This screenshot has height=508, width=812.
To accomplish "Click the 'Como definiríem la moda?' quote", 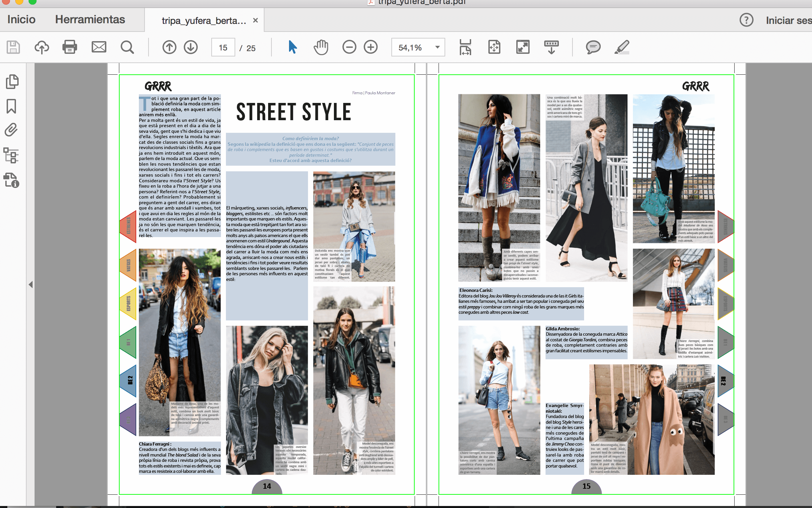I will [x=311, y=138].
